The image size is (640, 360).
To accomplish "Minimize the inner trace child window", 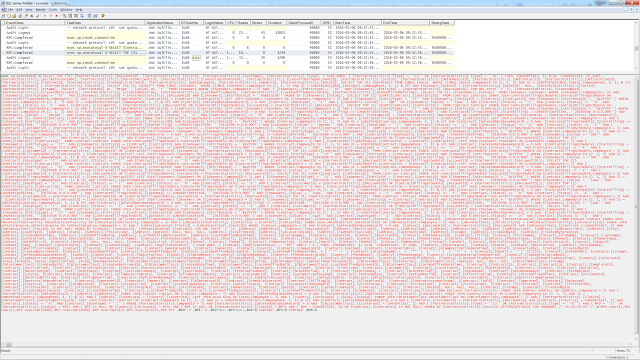I will [625, 9].
